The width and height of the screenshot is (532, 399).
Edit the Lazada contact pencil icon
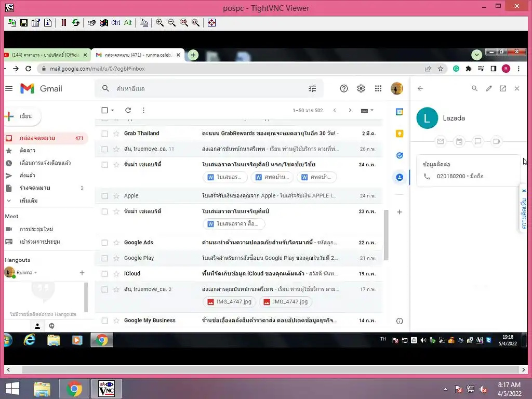488,88
